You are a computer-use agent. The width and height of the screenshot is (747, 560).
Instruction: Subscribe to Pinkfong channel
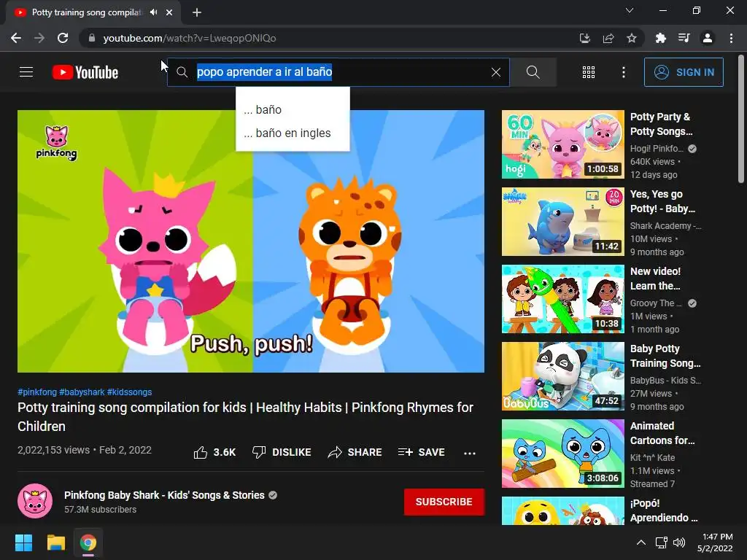444,502
